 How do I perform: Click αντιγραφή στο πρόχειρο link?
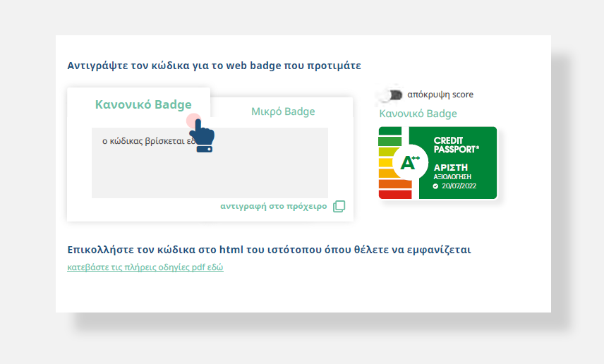click(x=274, y=207)
